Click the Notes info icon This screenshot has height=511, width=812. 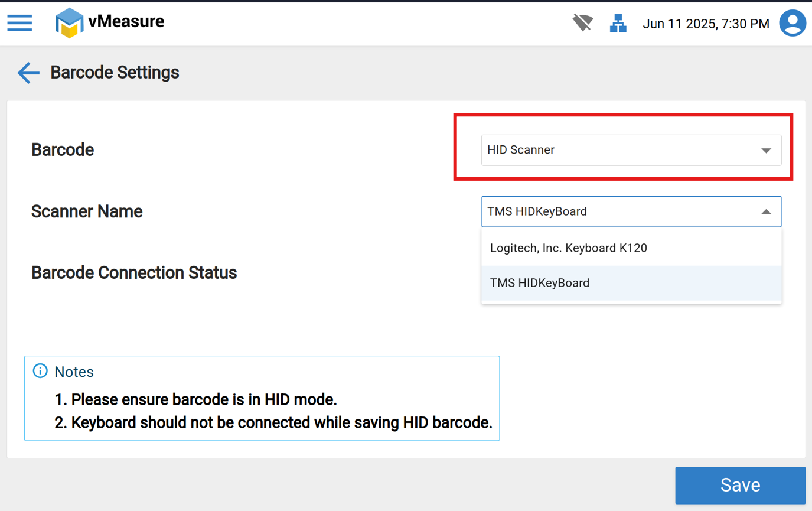(40, 371)
